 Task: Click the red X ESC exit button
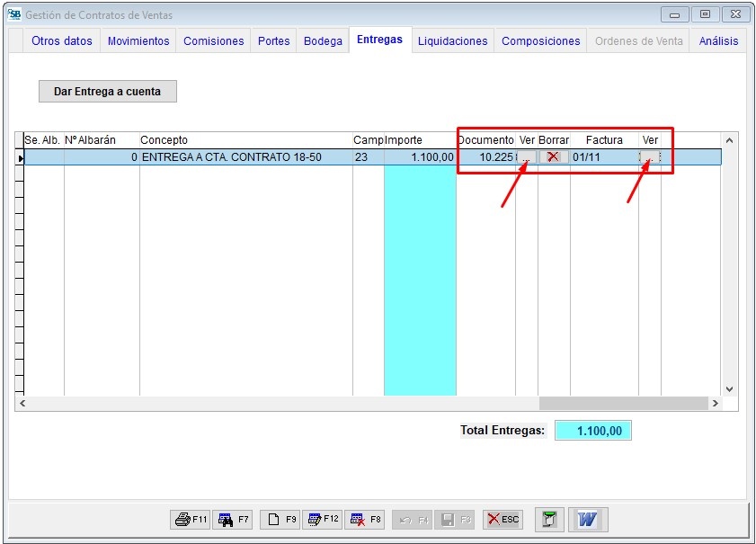(x=503, y=520)
